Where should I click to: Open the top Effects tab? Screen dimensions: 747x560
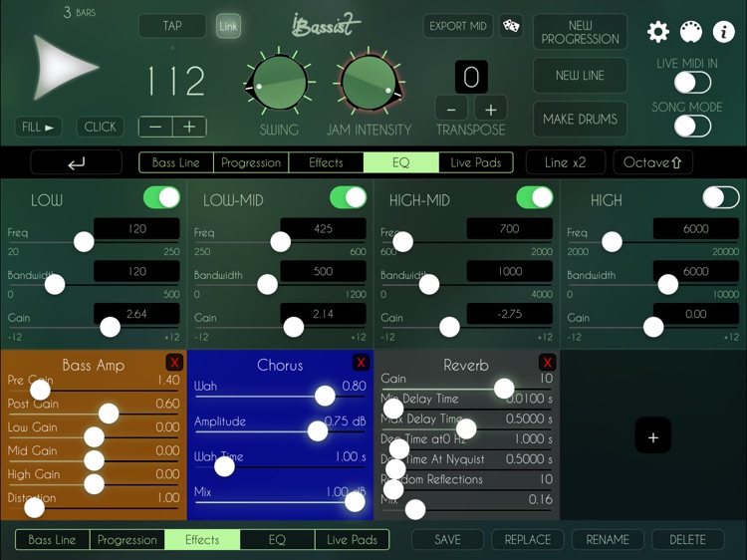326,162
